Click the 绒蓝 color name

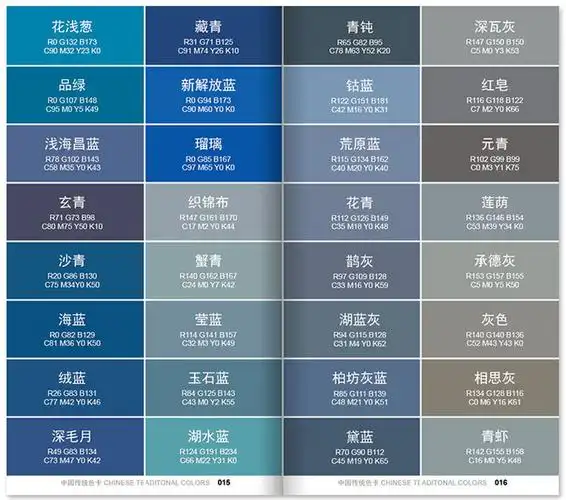tap(72, 378)
